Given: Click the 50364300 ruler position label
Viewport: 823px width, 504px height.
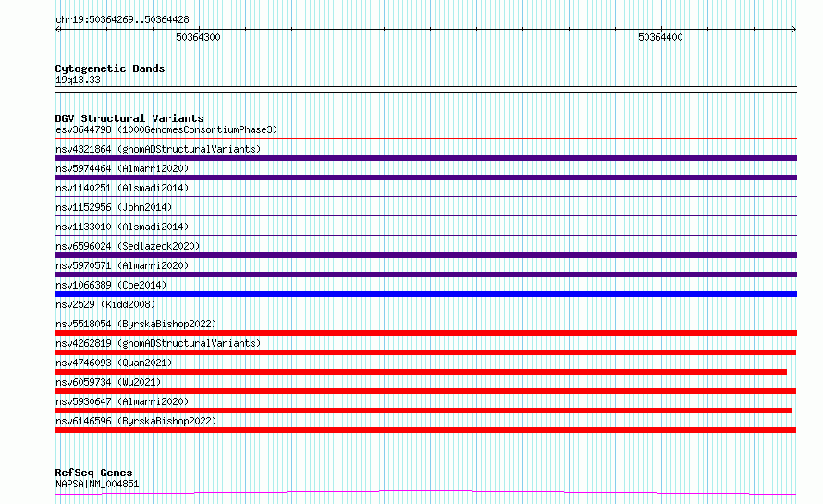Looking at the screenshot, I should pyautogui.click(x=198, y=37).
